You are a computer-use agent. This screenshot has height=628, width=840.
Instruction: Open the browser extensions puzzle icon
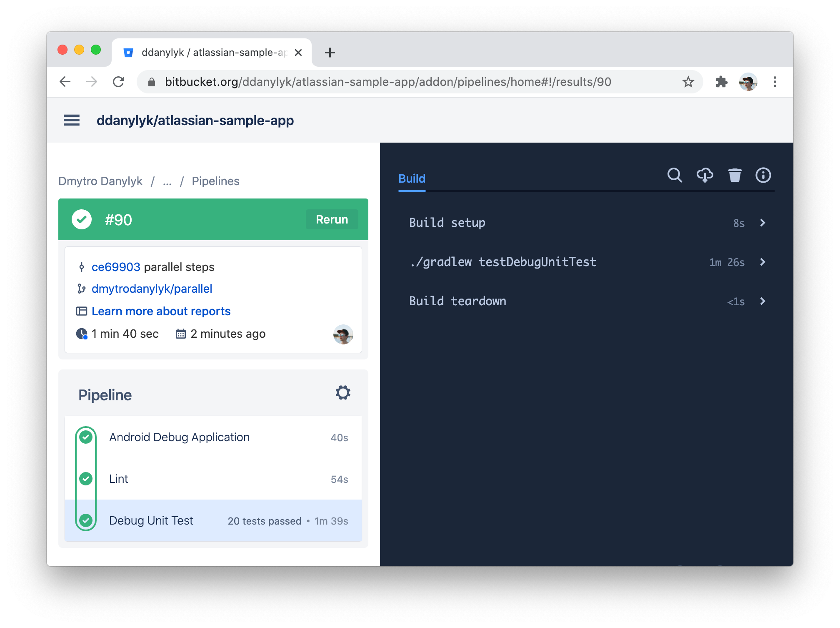721,82
